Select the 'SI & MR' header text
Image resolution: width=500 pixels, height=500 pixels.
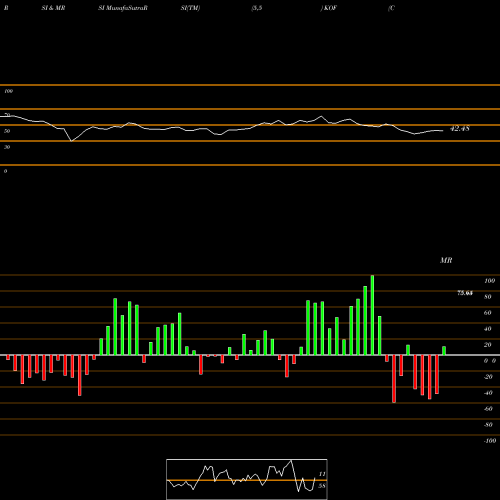coord(53,8)
